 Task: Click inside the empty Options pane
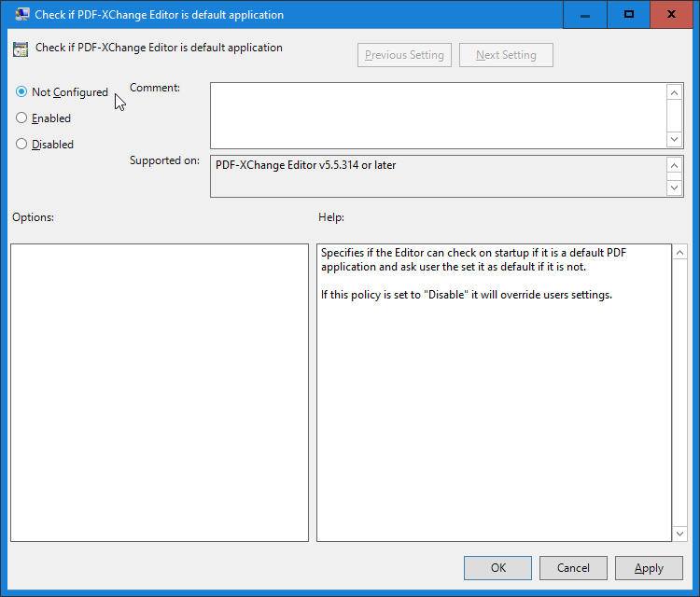pos(159,392)
